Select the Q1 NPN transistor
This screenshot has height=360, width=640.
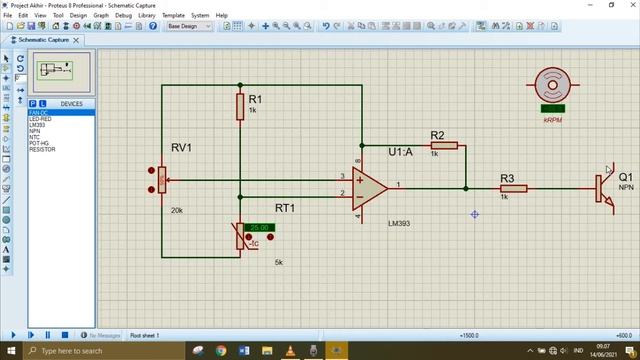point(605,189)
